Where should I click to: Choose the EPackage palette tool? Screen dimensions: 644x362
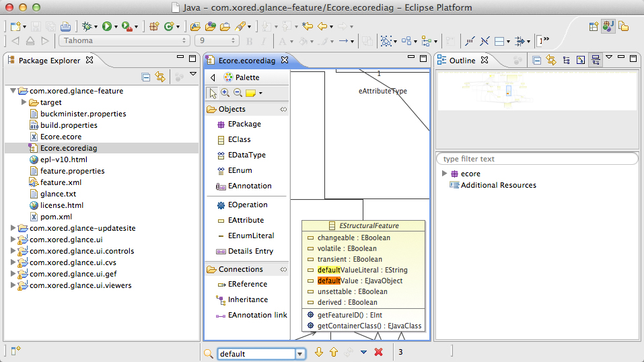244,124
